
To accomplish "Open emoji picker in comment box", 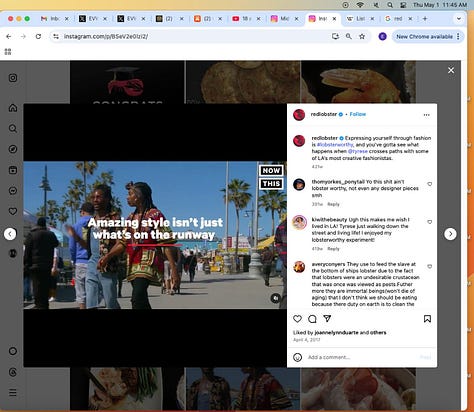I will [297, 357].
